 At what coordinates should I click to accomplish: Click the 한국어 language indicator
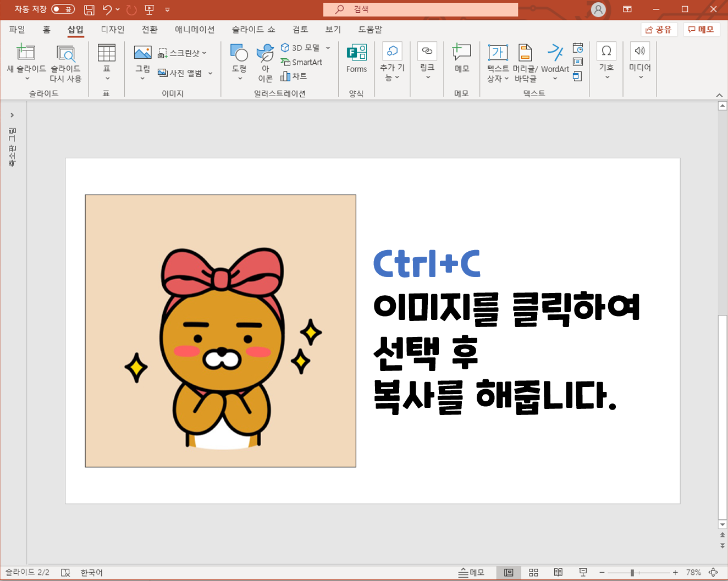coord(91,573)
